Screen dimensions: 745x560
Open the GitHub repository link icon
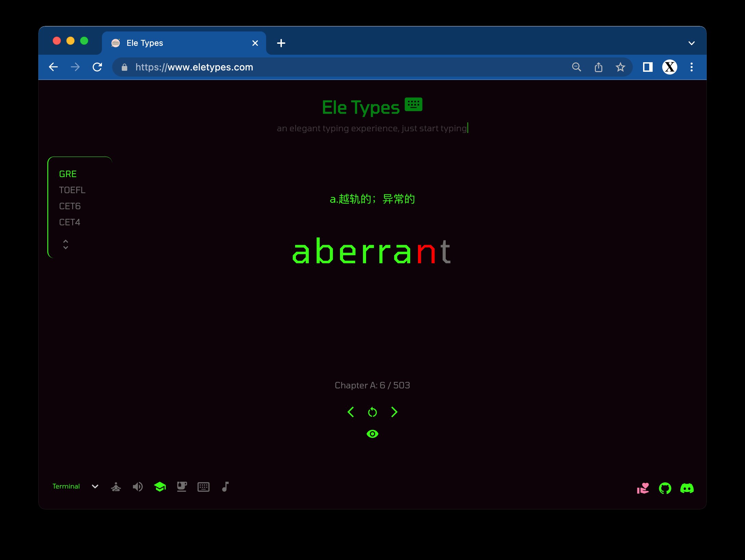click(x=665, y=488)
